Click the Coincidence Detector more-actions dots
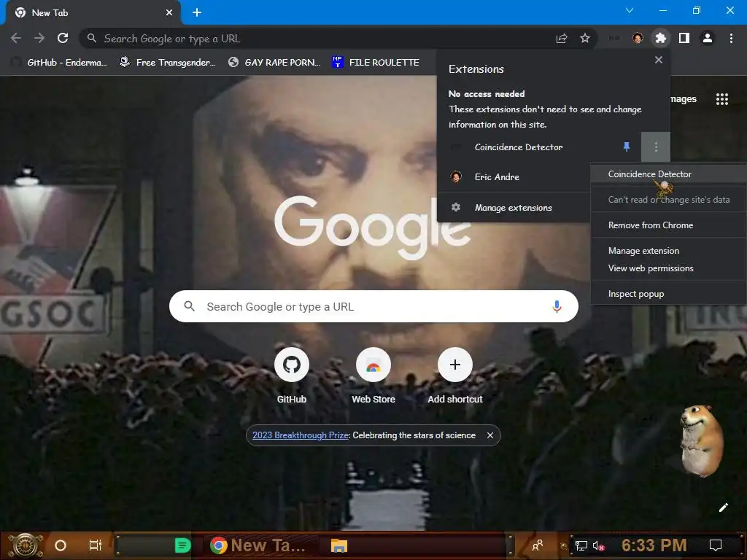The width and height of the screenshot is (747, 560). pos(656,147)
